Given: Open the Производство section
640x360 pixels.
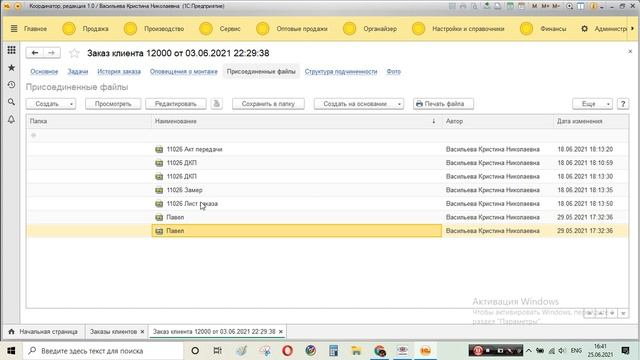Looking at the screenshot, I should [x=164, y=29].
